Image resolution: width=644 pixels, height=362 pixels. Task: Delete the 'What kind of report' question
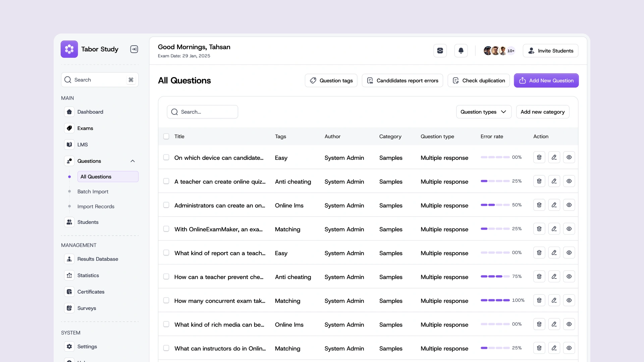(x=539, y=252)
